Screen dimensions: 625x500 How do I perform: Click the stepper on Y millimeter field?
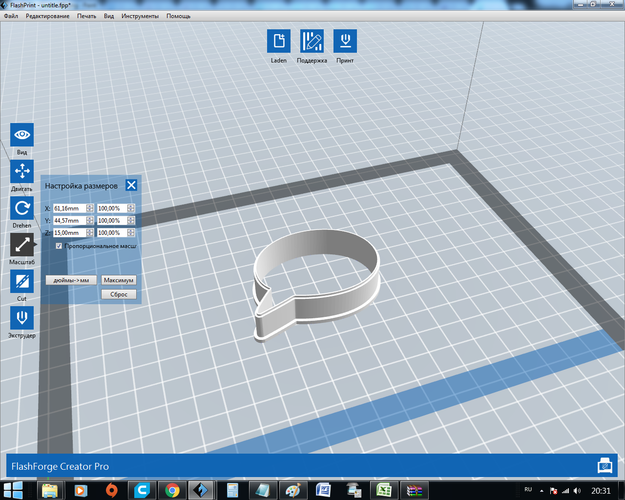pos(90,220)
